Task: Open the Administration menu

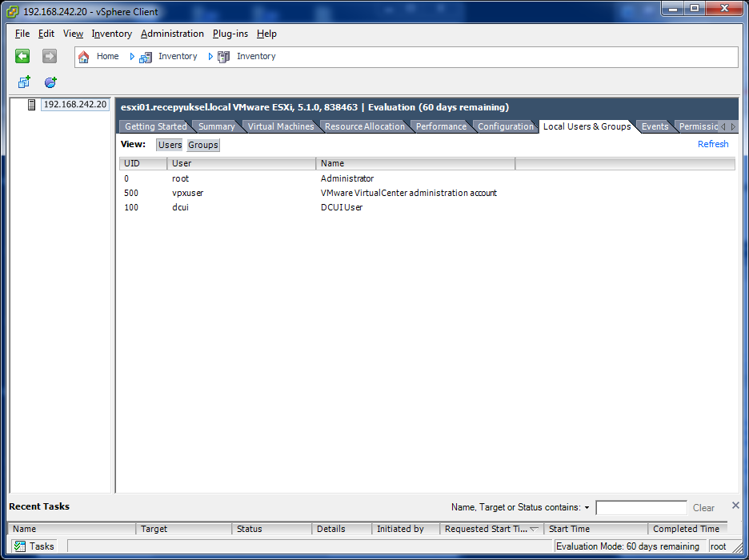Action: pos(172,34)
